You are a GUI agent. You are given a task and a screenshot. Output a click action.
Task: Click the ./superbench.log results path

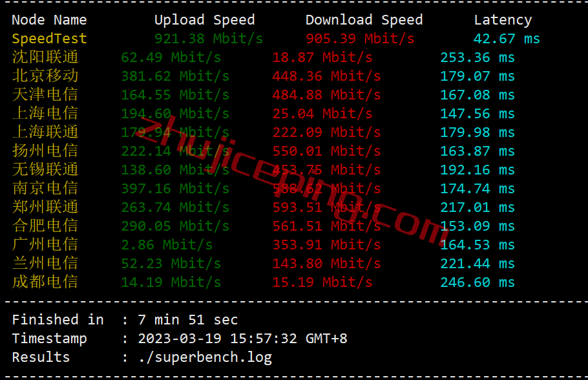pyautogui.click(x=205, y=357)
